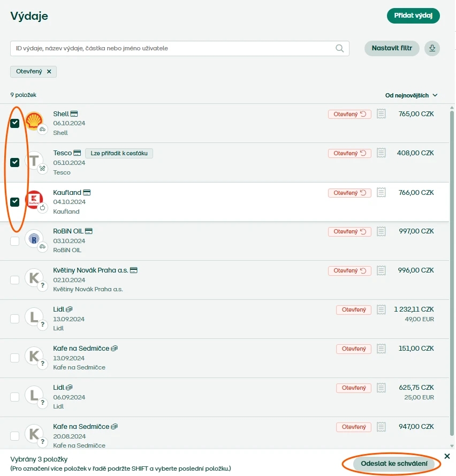Remove the Otevřený filter chip
The width and height of the screenshot is (456, 476).
49,72
